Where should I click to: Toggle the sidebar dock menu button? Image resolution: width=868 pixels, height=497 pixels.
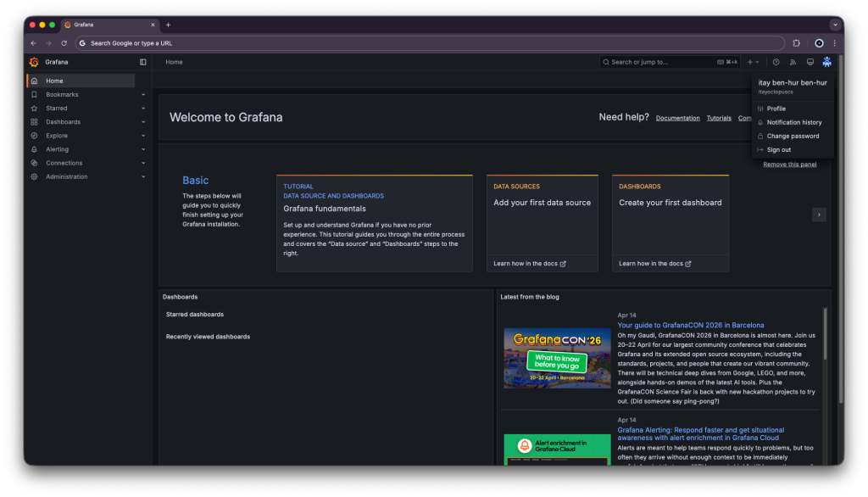click(x=142, y=62)
